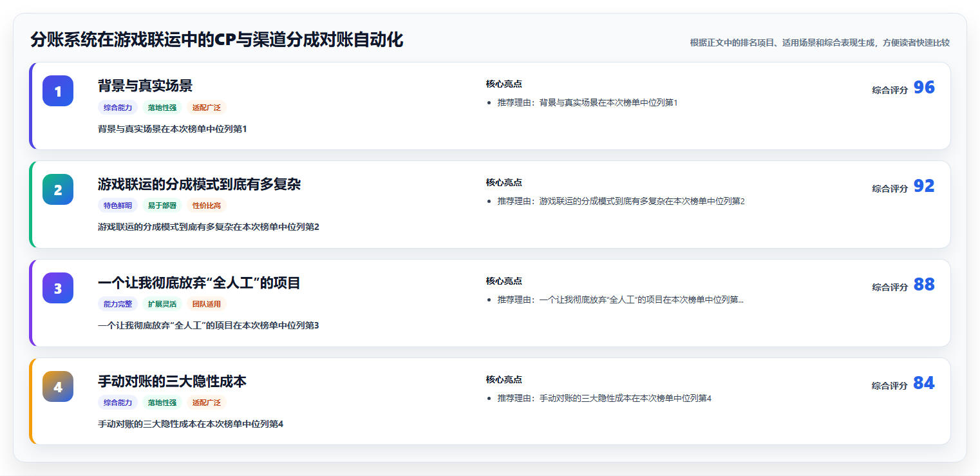Screen dimensions: 980x476
Task: Select the 适配广泛 tag under 手动对账的三大隐性成本
Action: [207, 403]
